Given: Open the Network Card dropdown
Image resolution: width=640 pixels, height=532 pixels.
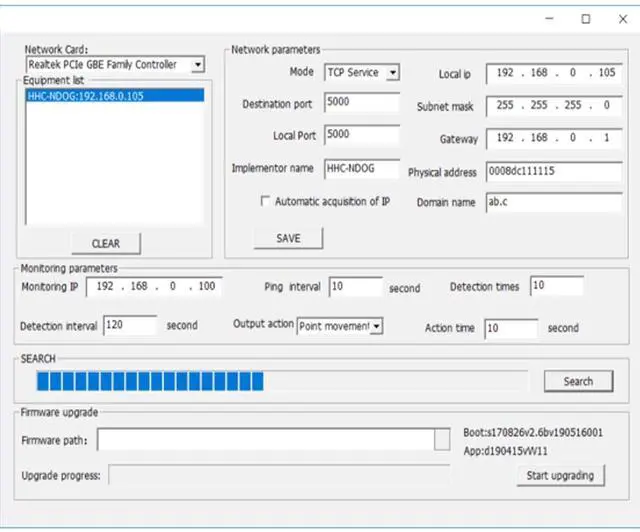Looking at the screenshot, I should tap(198, 65).
